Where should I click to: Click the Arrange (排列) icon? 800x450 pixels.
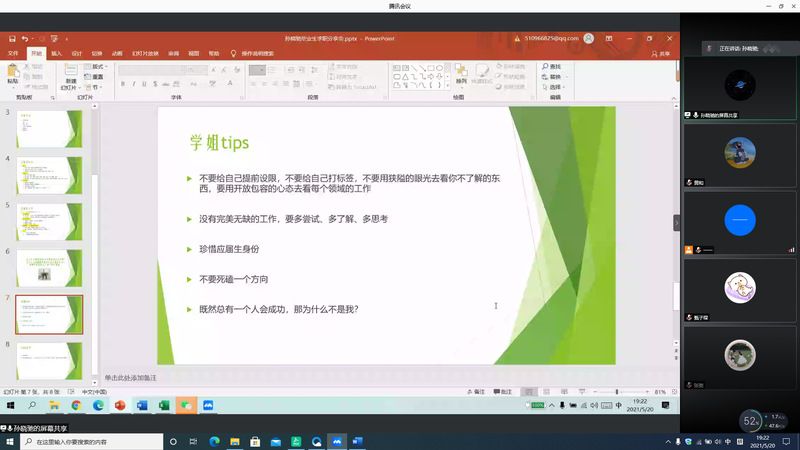pos(461,71)
